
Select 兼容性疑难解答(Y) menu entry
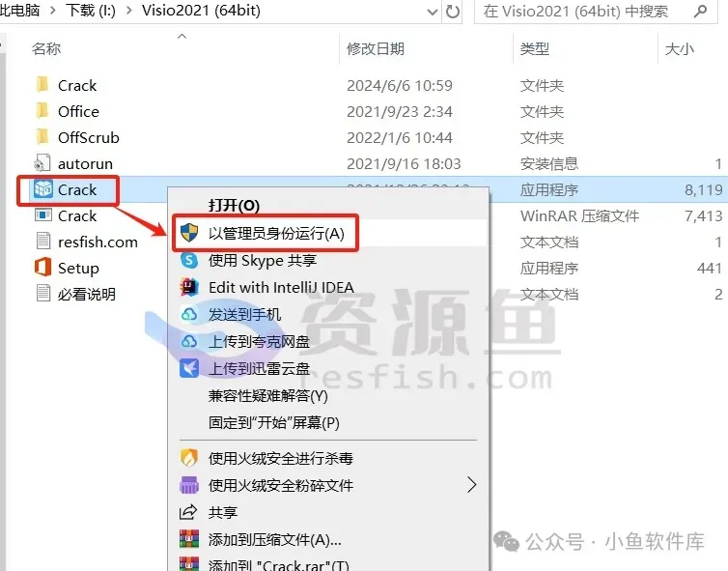[x=267, y=396]
